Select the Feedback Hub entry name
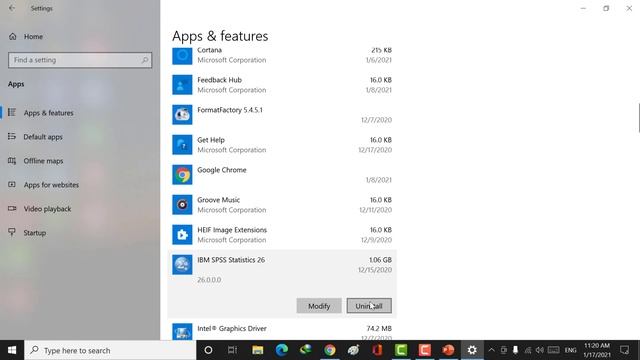This screenshot has width=640, height=360. click(x=220, y=80)
